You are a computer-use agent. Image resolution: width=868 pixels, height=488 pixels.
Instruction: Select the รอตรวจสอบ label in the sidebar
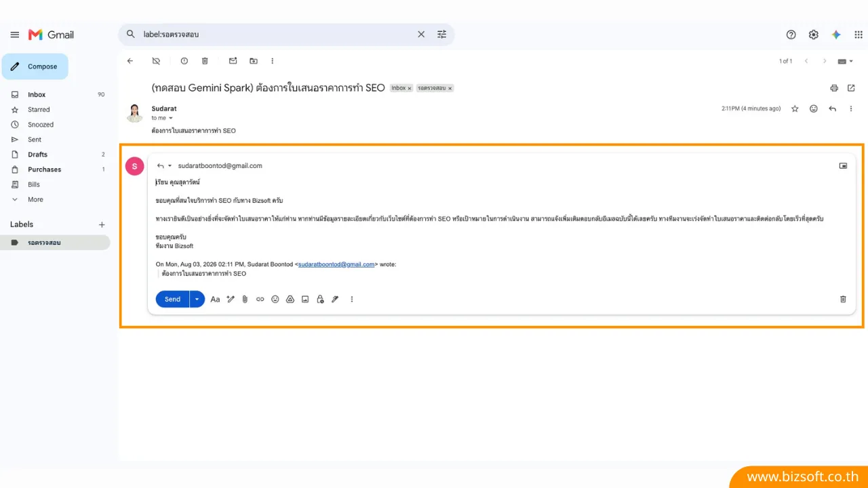56,243
